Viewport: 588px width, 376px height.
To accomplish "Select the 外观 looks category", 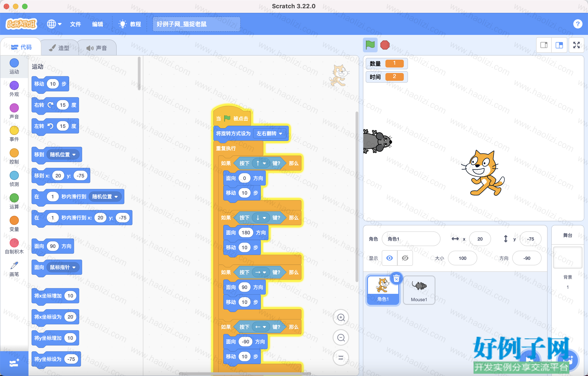I will [14, 89].
